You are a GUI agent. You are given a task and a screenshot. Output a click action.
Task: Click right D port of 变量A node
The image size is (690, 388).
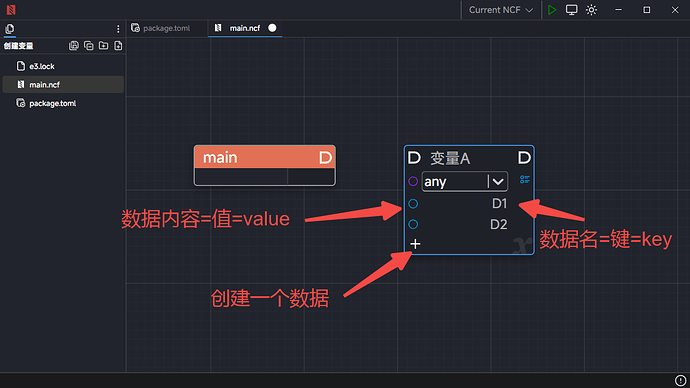524,157
